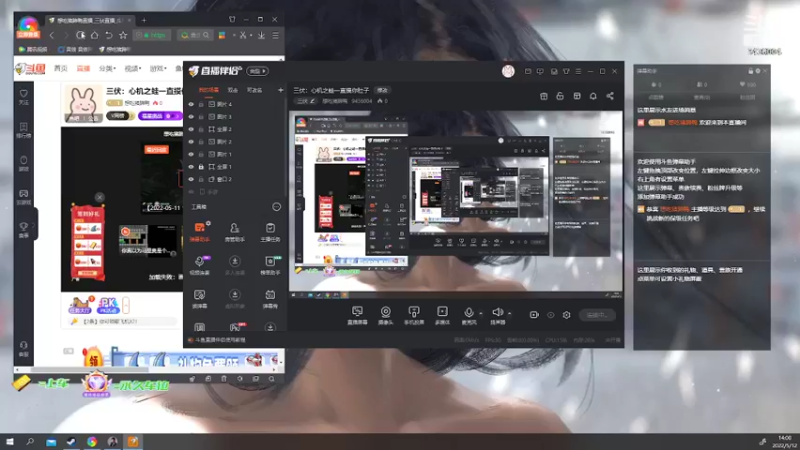Open the assistant tool below 主播任务
800x450 pixels.
[270, 265]
